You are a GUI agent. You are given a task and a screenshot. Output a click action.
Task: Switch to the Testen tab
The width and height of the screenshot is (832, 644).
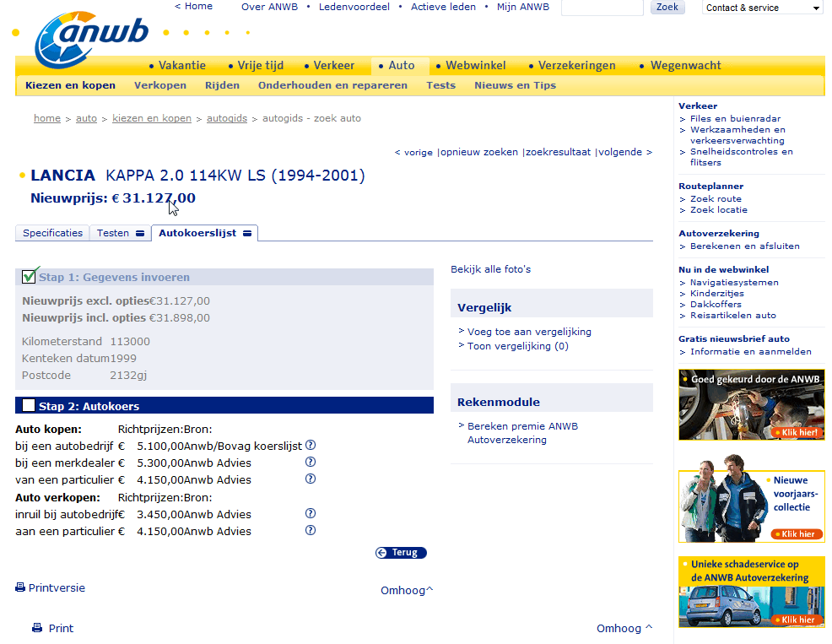point(121,233)
